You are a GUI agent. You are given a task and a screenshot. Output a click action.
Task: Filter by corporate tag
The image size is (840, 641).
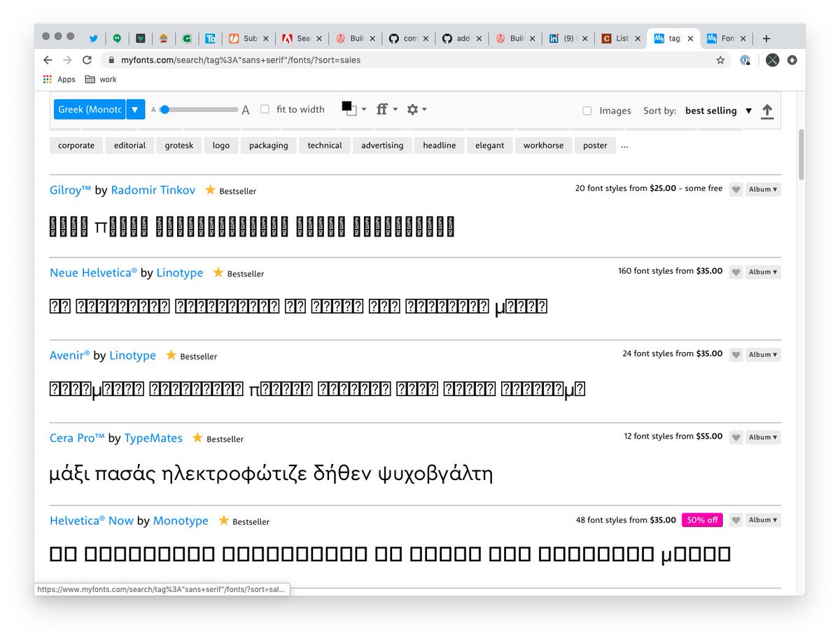pyautogui.click(x=76, y=146)
